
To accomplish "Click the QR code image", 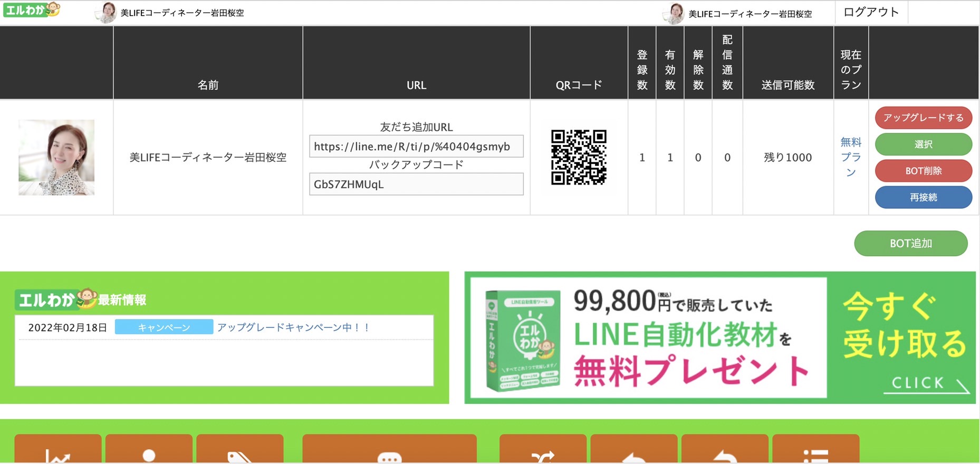I will pos(579,157).
